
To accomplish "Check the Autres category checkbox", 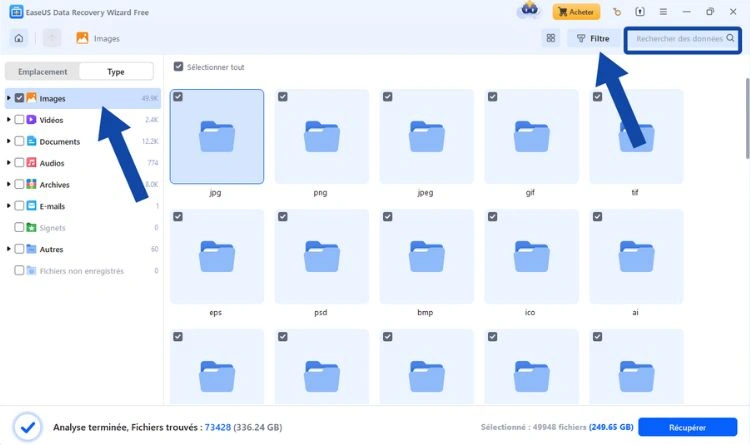I will click(x=19, y=249).
